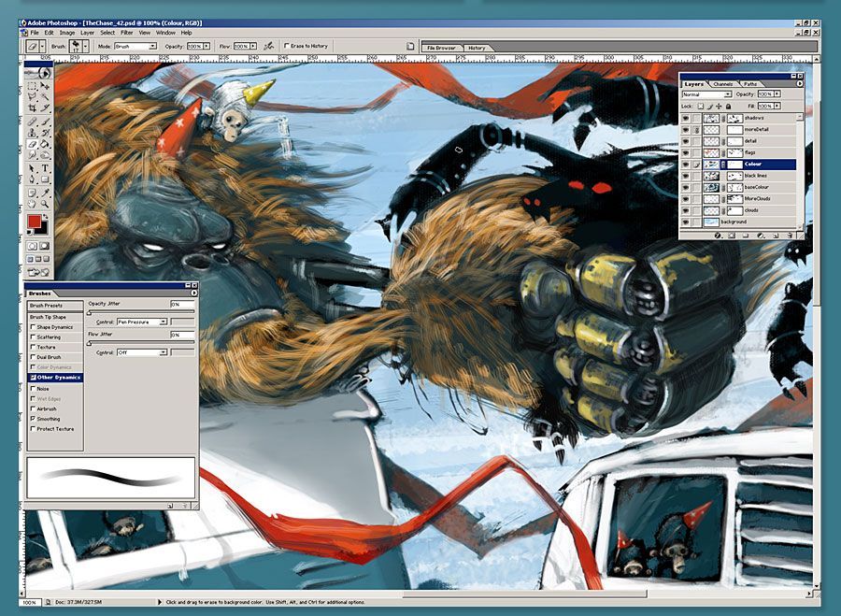Select the Eyedropper tool
The image size is (841, 616).
45,193
